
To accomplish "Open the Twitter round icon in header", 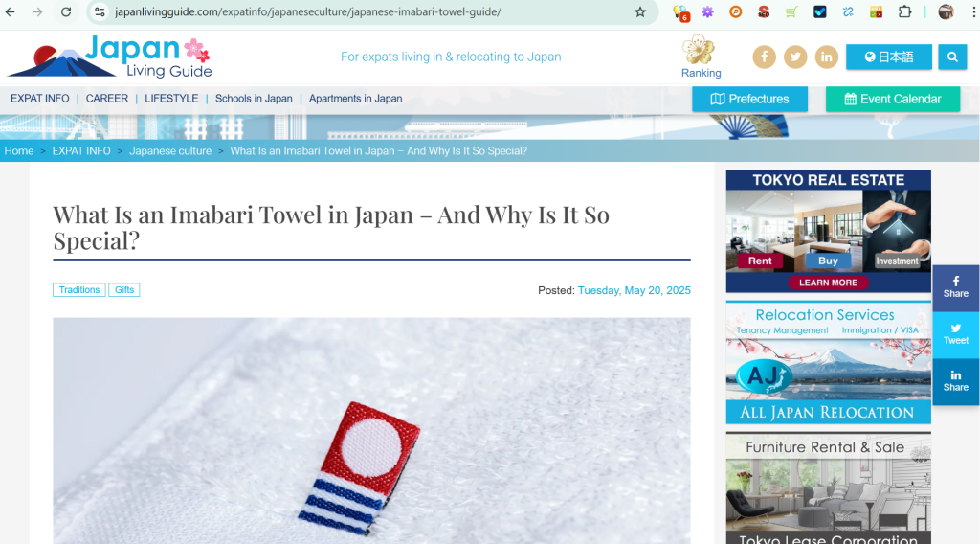I will point(795,57).
